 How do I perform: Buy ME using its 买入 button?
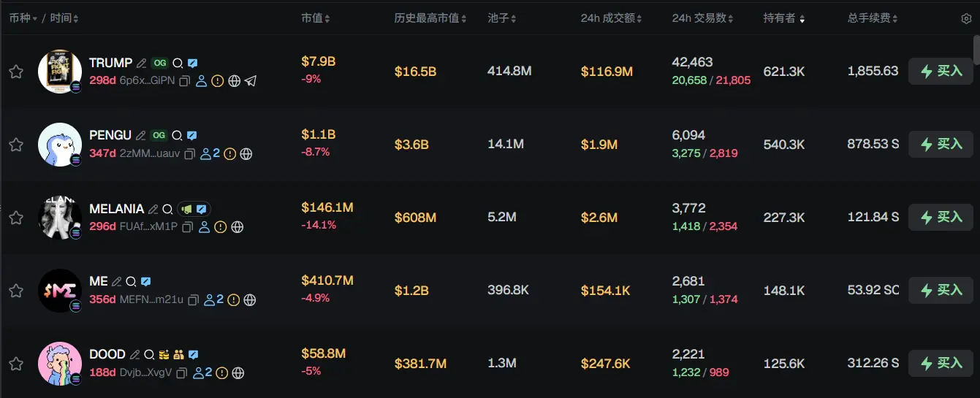(x=941, y=290)
